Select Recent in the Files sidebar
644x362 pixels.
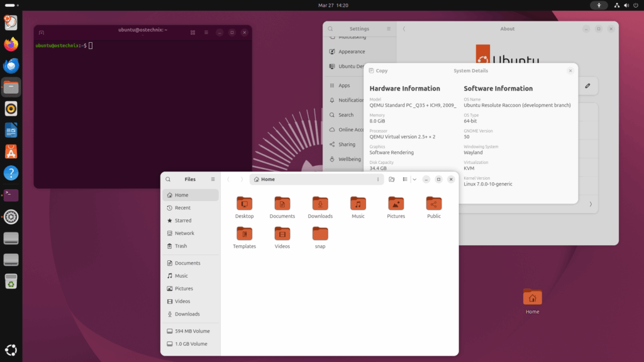click(191, 207)
